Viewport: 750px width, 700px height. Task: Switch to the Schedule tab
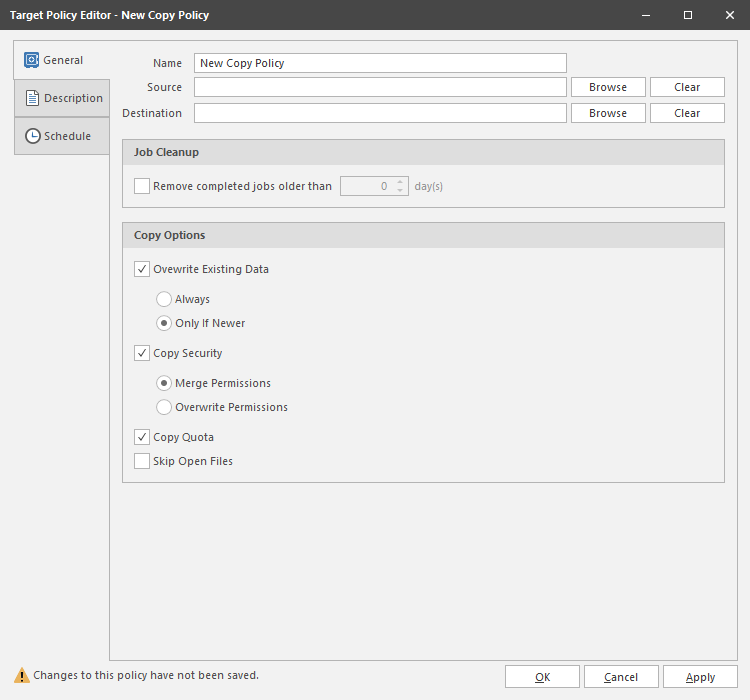[62, 136]
